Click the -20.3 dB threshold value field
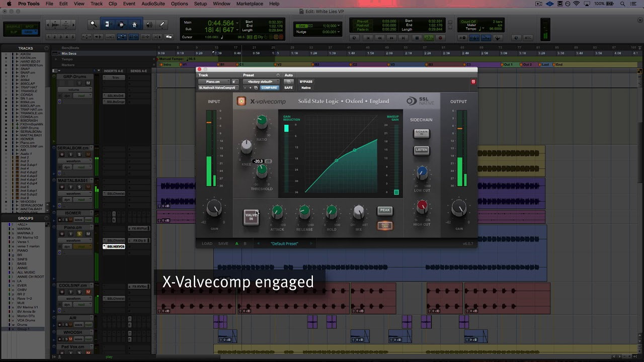Viewport: 644px width, 362px height. [x=258, y=161]
